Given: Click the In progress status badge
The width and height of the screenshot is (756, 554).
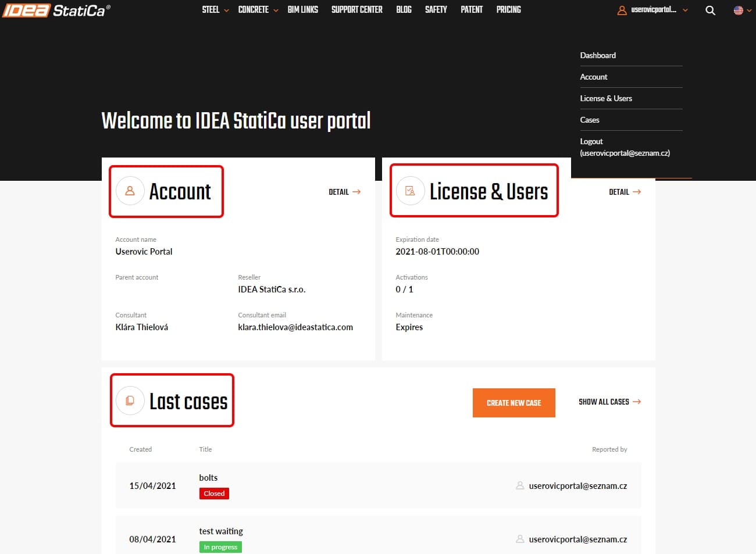Looking at the screenshot, I should coord(220,547).
